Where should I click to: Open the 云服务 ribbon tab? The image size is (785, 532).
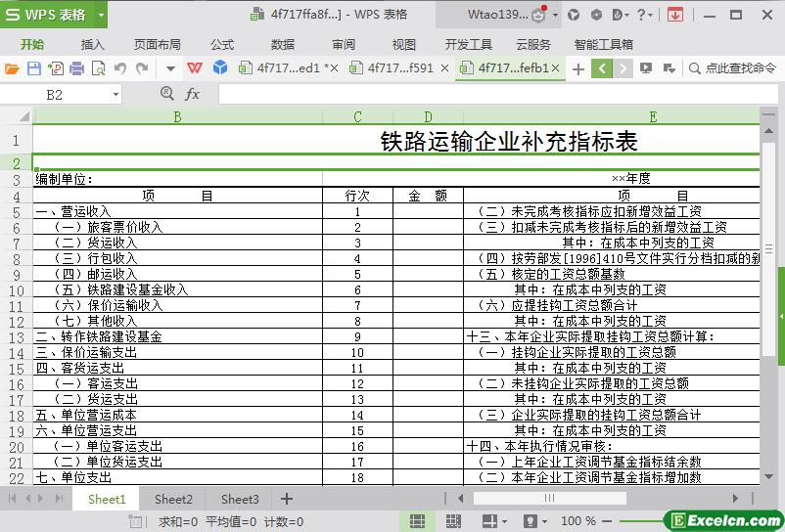pos(533,45)
